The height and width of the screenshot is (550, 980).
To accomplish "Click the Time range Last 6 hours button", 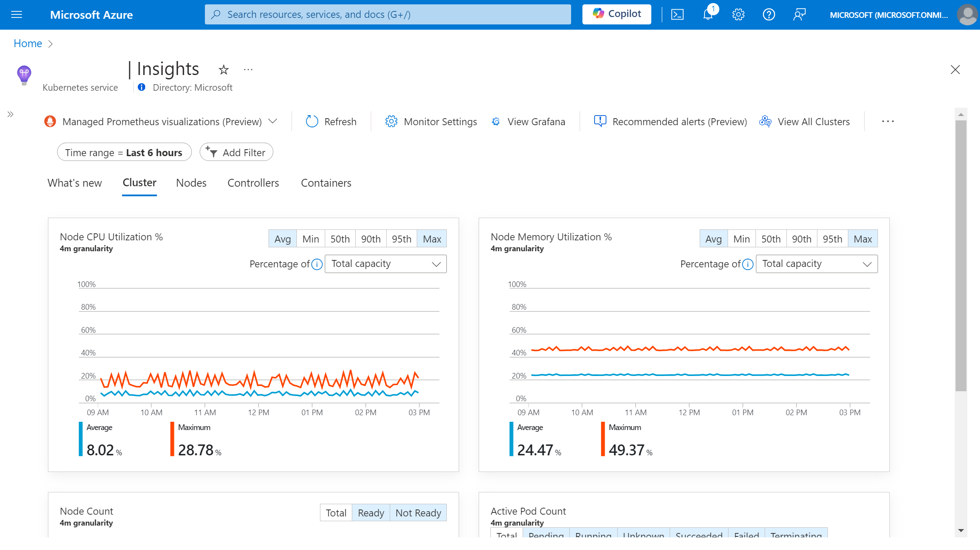I will point(124,152).
